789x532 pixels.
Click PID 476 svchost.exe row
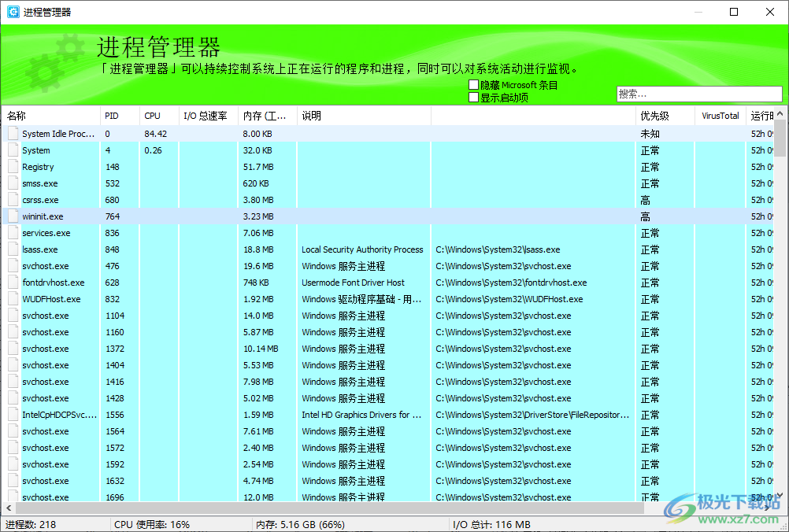pos(387,266)
